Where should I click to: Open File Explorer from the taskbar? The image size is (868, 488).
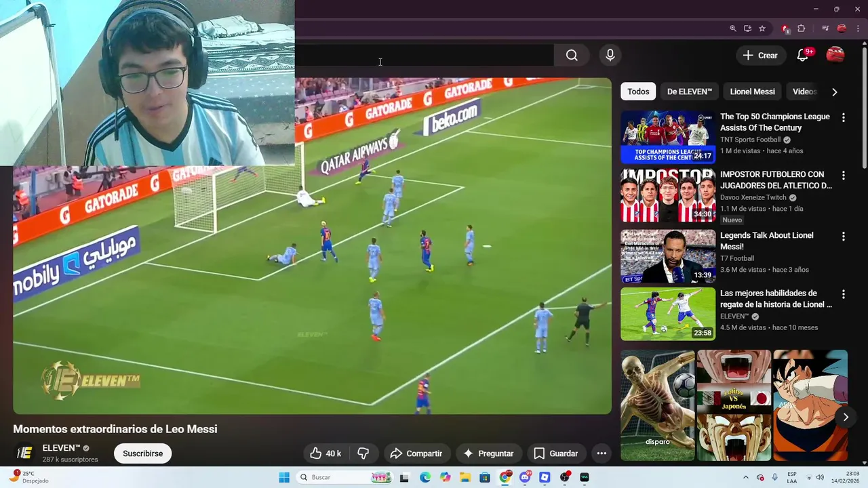(465, 477)
